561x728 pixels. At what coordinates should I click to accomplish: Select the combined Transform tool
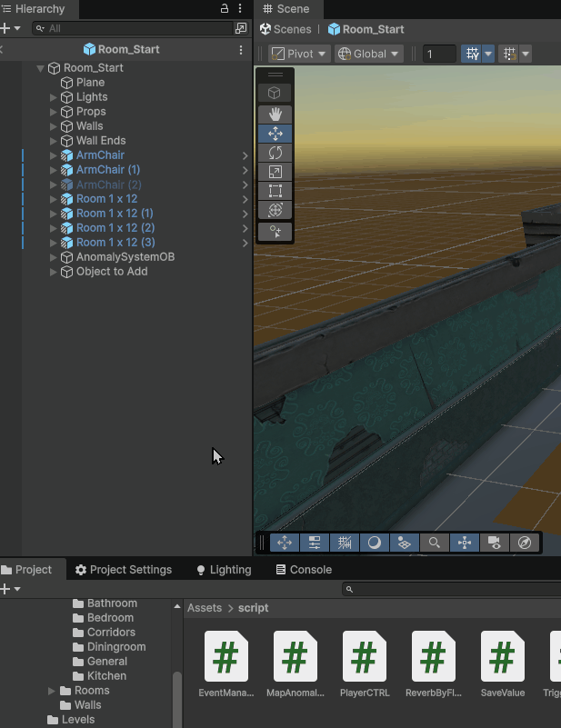(x=275, y=210)
